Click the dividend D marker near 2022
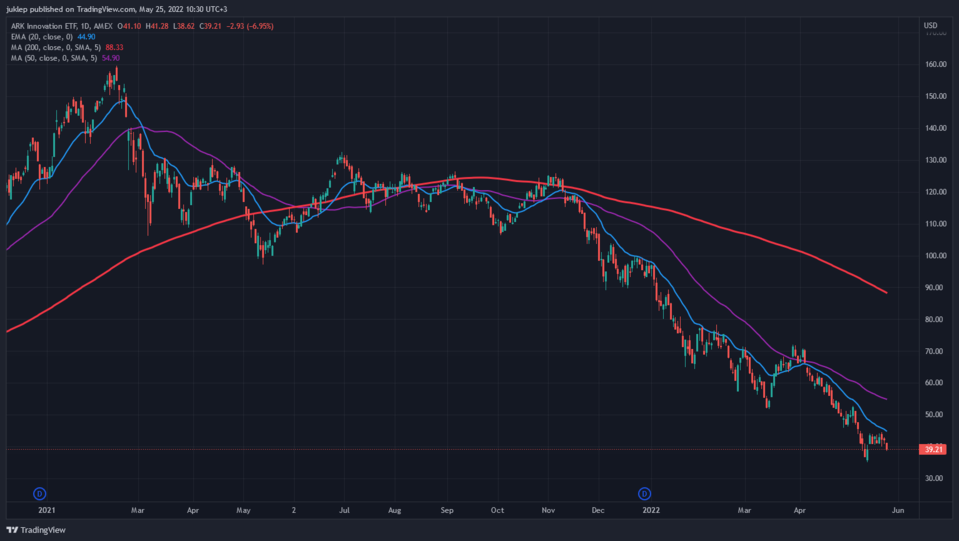Image resolution: width=959 pixels, height=541 pixels. (644, 493)
